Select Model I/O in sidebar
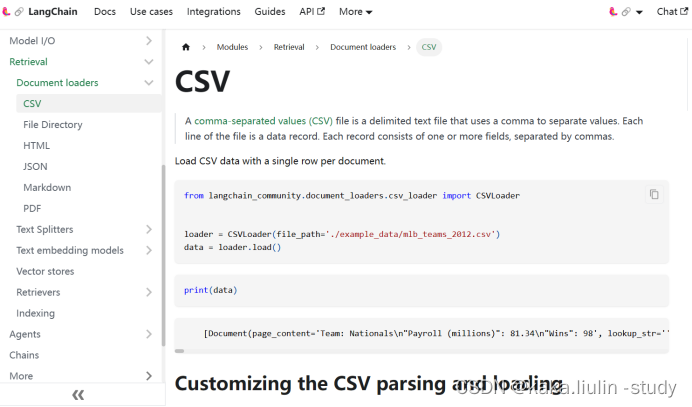This screenshot has width=692, height=407. coord(32,41)
